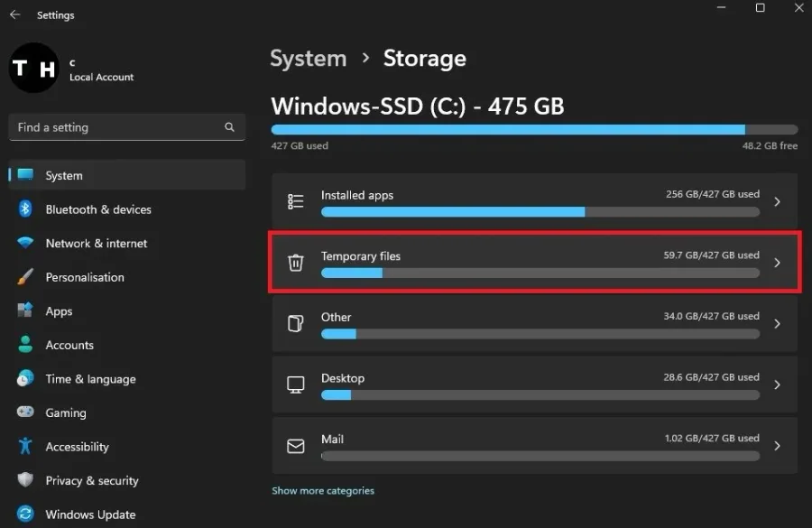Click the '48.2 GB free' text
Screen dimensions: 812x528
tap(770, 145)
